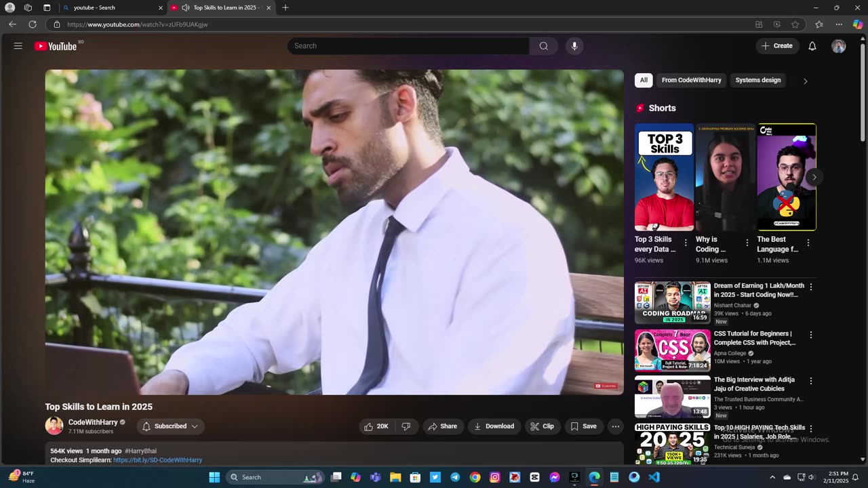
Task: Select the 'Systems design' chip
Action: [x=757, y=80]
